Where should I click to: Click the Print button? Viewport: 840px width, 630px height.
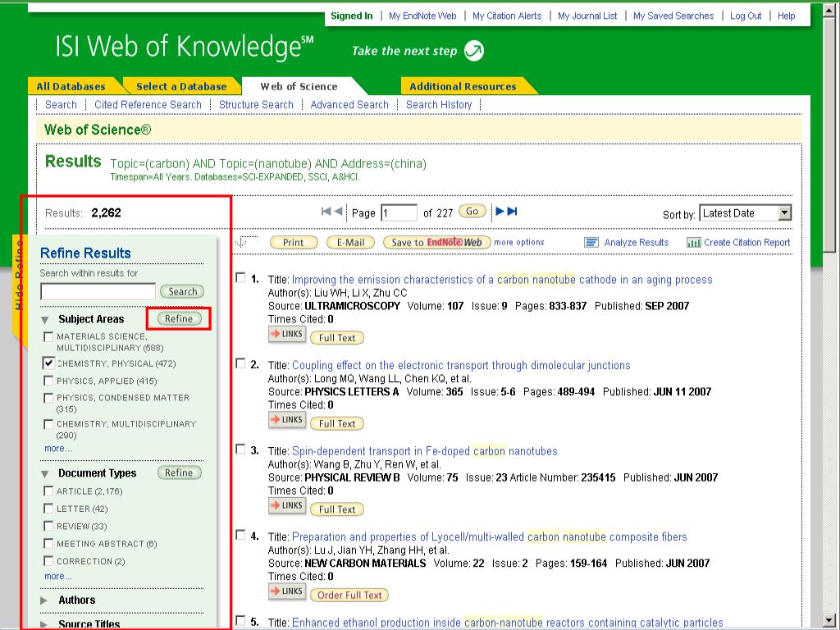pos(293,243)
